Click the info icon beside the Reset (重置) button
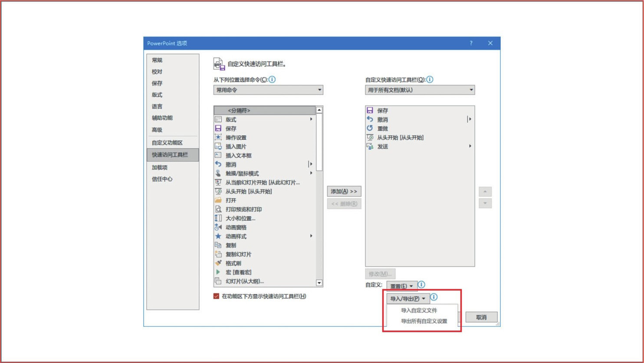 click(x=421, y=285)
